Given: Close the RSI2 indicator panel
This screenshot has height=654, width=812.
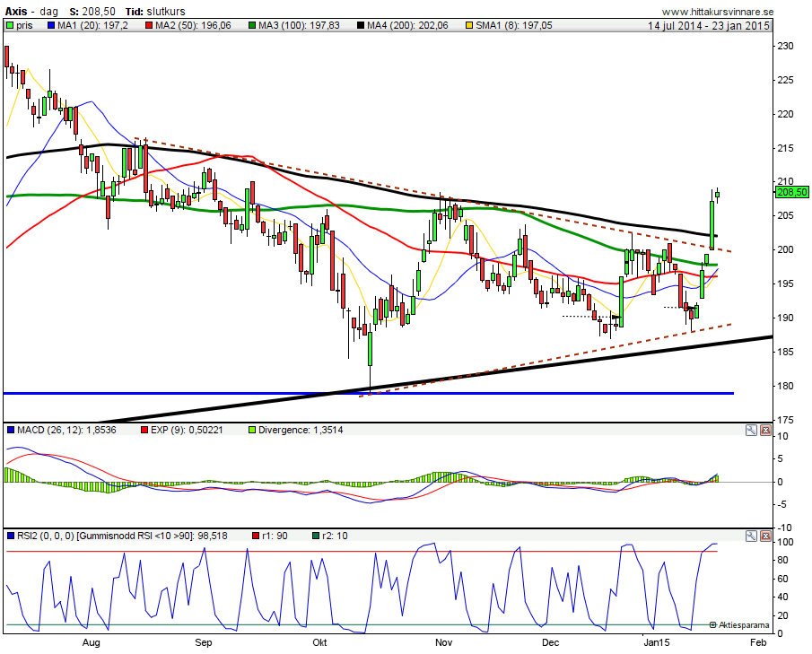Looking at the screenshot, I should click(x=764, y=536).
